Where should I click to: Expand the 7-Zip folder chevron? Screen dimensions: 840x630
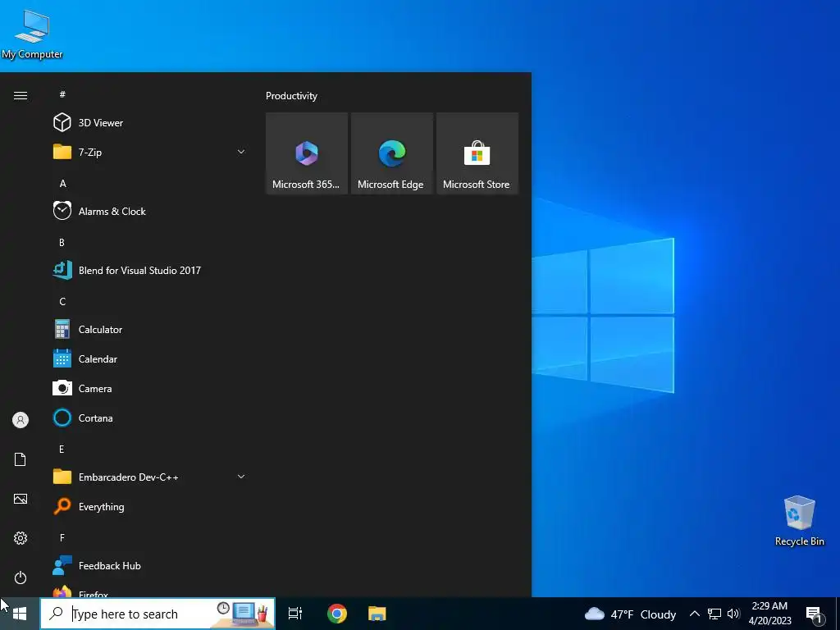point(241,152)
